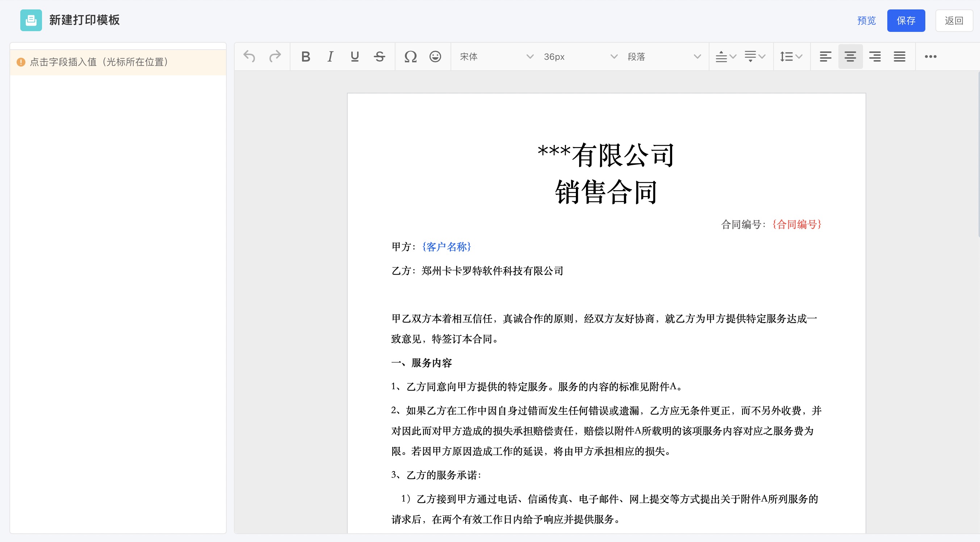Toggle underline text formatting

click(x=355, y=56)
